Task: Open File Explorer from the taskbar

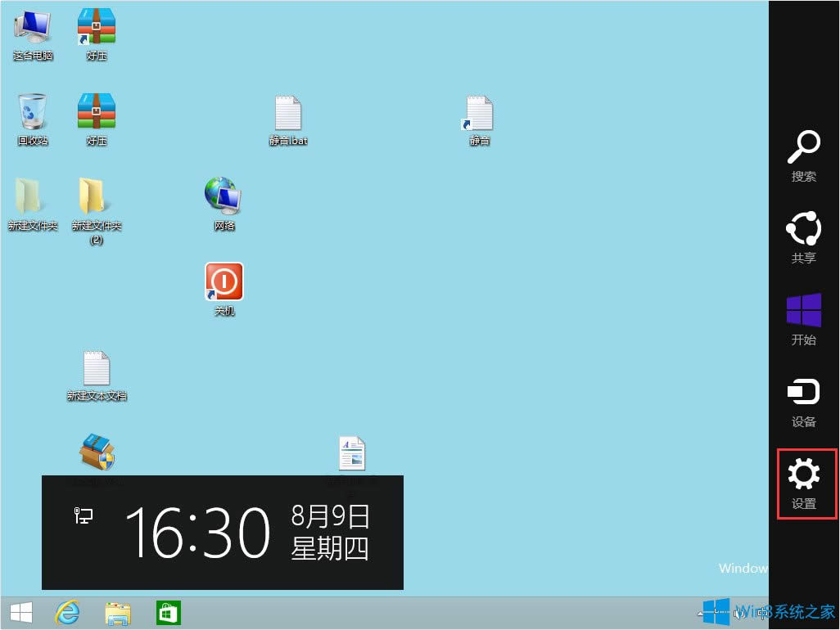Action: (118, 612)
